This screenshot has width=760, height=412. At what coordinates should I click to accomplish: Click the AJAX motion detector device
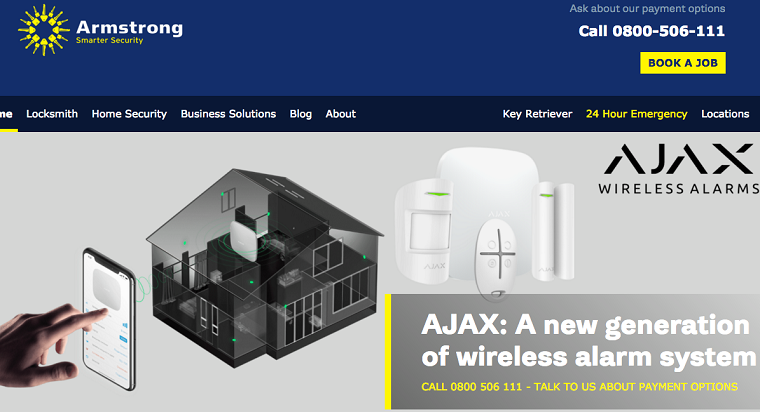425,231
